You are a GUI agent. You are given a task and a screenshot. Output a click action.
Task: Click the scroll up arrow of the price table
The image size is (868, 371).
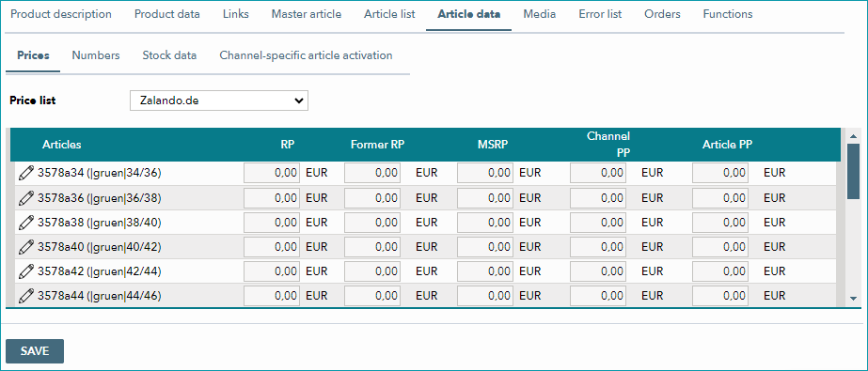coord(853,136)
